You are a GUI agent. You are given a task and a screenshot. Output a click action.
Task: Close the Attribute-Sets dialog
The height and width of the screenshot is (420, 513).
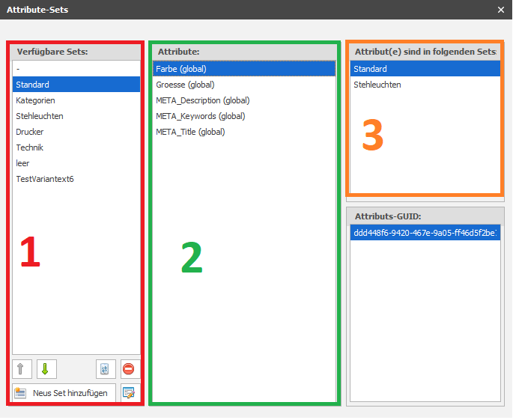(501, 10)
